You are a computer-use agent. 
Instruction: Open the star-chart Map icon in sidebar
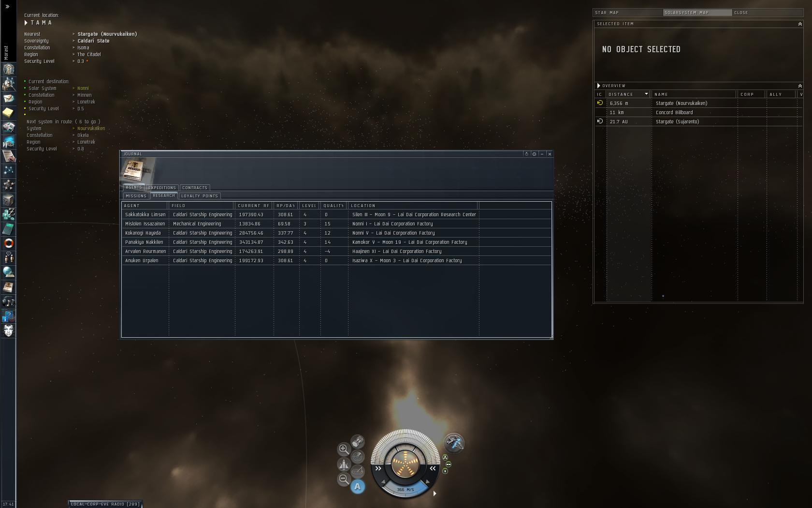point(8,171)
